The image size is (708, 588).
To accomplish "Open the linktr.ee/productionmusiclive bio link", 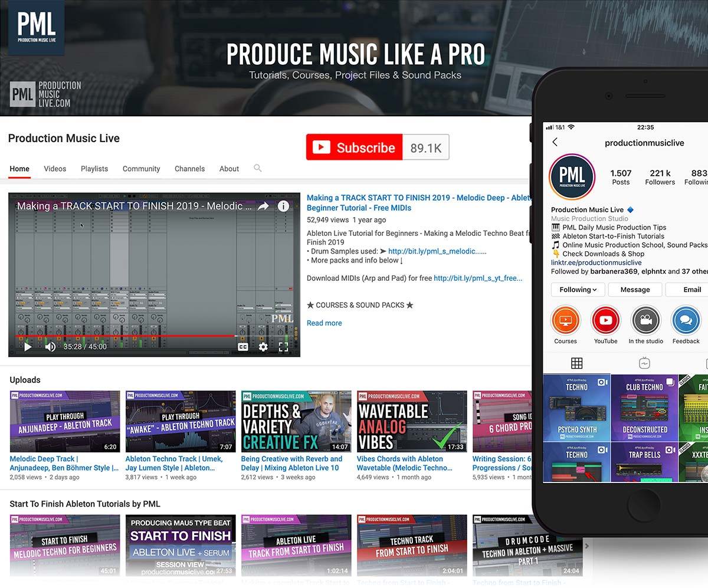I will pyautogui.click(x=596, y=262).
